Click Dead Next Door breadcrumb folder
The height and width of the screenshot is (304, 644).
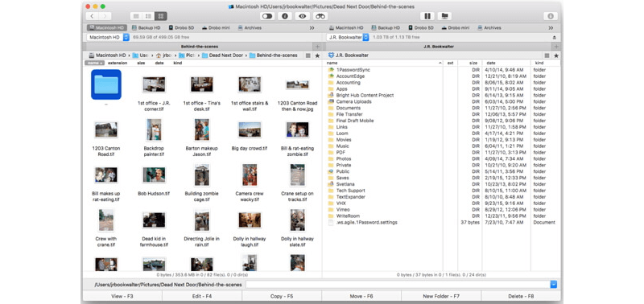pos(222,55)
